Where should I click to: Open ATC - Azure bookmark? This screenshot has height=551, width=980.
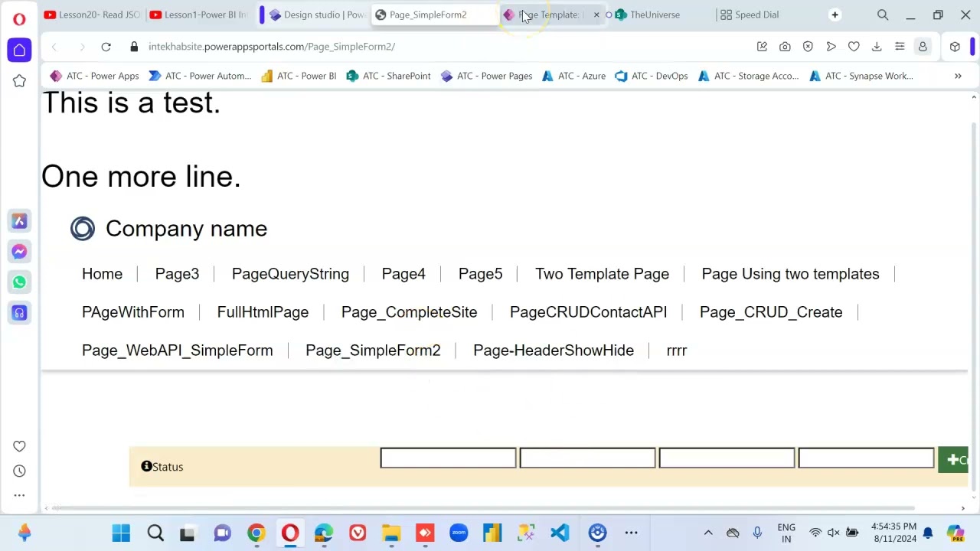click(x=574, y=76)
